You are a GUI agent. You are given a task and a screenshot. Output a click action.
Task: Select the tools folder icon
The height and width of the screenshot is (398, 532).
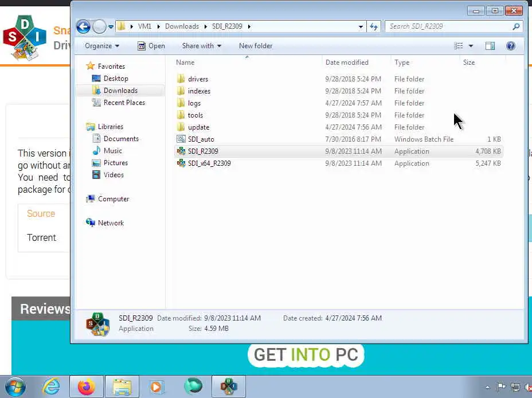pos(181,115)
